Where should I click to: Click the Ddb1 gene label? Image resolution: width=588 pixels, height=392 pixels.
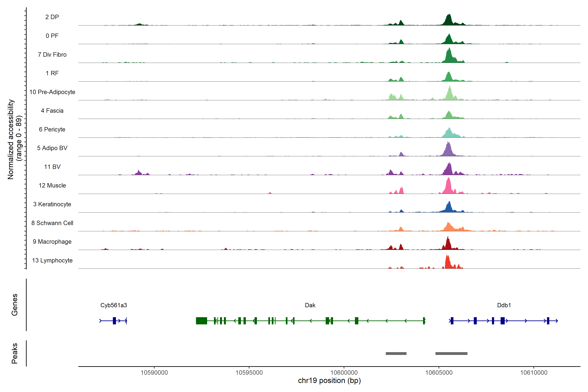504,305
